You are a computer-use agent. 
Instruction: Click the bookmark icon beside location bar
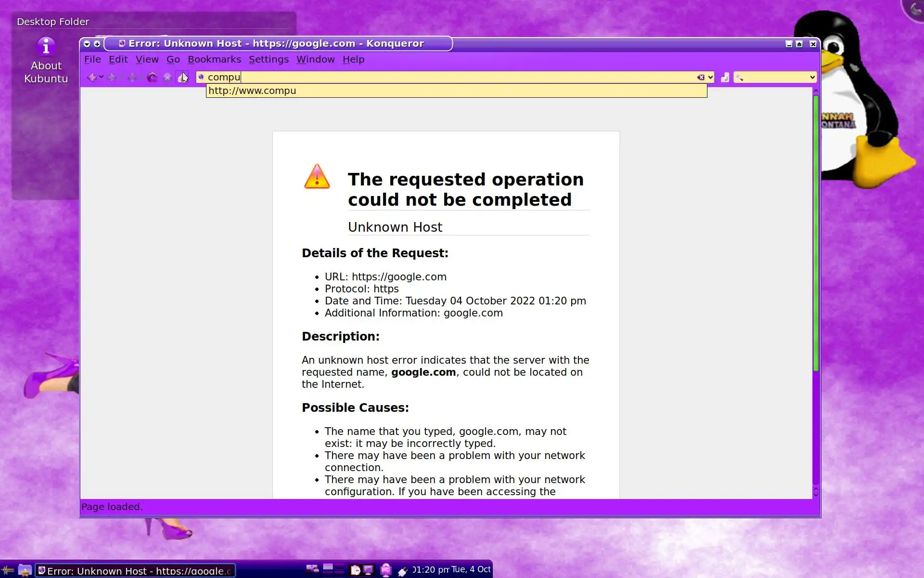725,77
